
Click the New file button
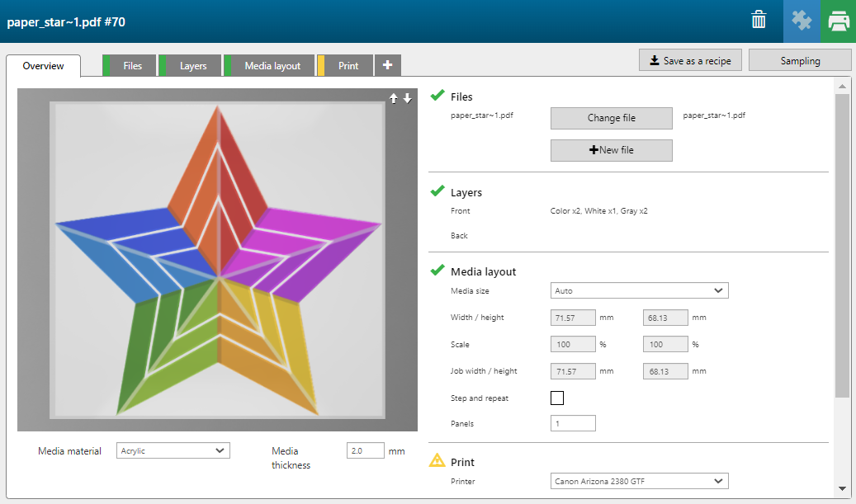click(x=611, y=150)
